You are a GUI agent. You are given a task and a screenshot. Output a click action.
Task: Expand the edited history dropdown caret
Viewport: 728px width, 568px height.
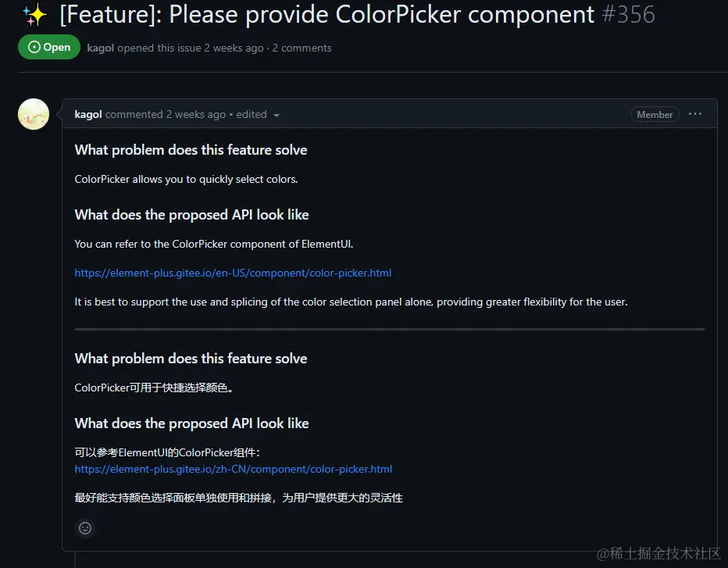277,116
